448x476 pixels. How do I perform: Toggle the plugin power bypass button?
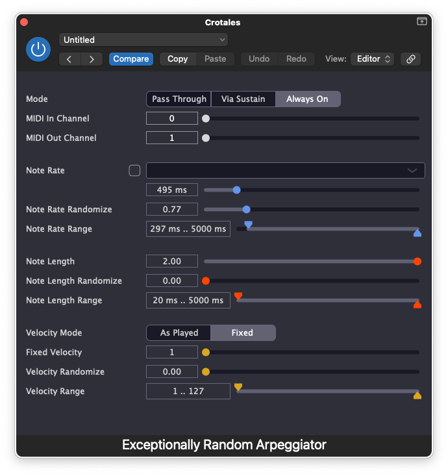pos(38,49)
